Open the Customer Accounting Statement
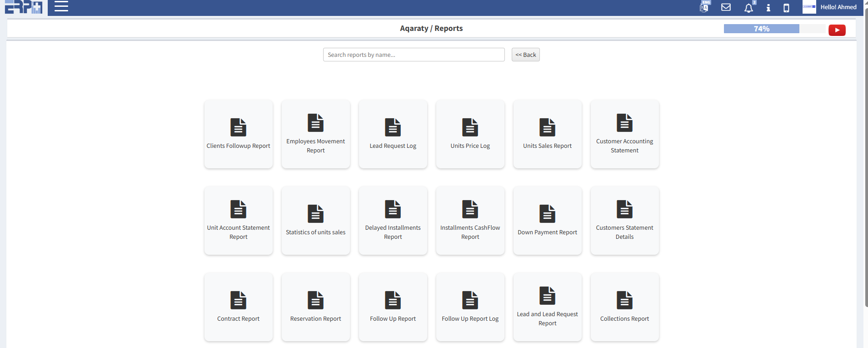This screenshot has width=868, height=348. [624, 134]
